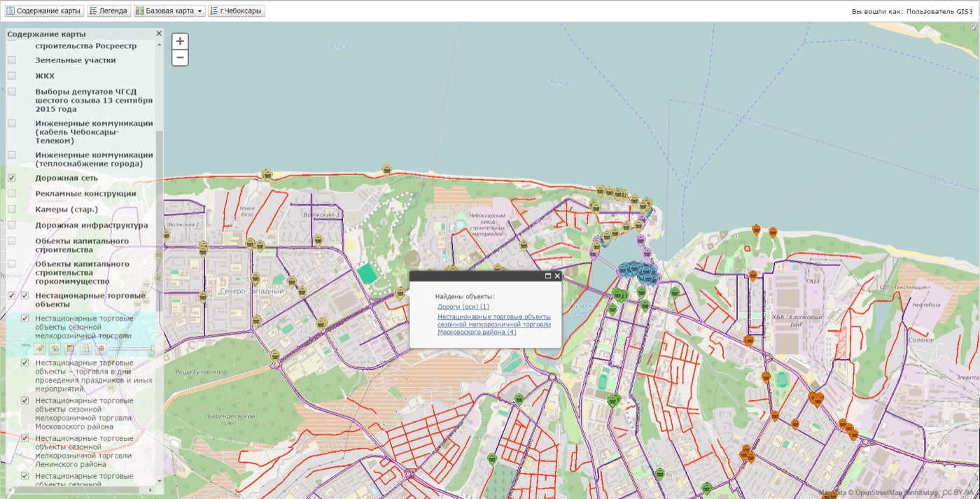Screen dimensions: 980x499
Task: Enable the Рекламные конструкции layer
Action: tap(11, 193)
